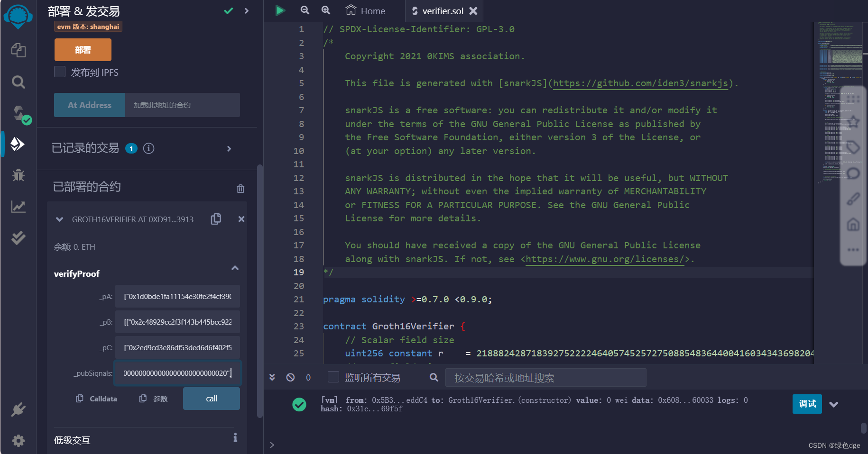Expand the transaction log details chevron
This screenshot has width=868, height=454.
pyautogui.click(x=834, y=404)
